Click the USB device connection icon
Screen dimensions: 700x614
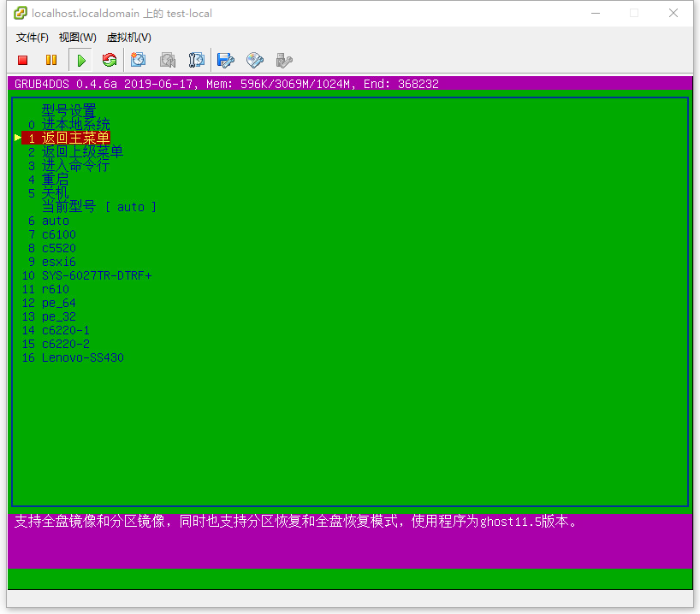pyautogui.click(x=284, y=60)
